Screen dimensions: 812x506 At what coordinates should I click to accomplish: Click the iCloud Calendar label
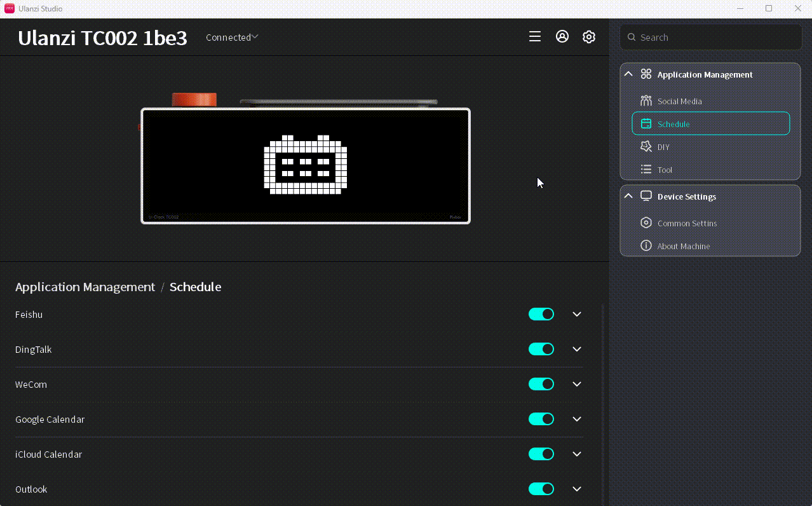49,455
